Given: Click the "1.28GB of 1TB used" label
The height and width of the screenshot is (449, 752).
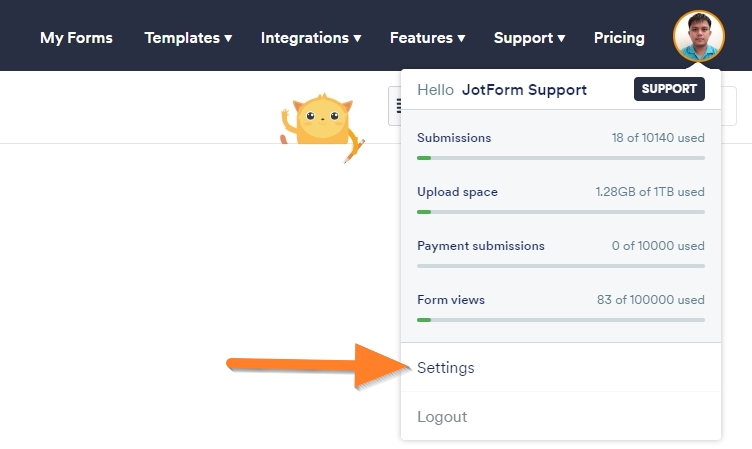Looking at the screenshot, I should tap(650, 192).
